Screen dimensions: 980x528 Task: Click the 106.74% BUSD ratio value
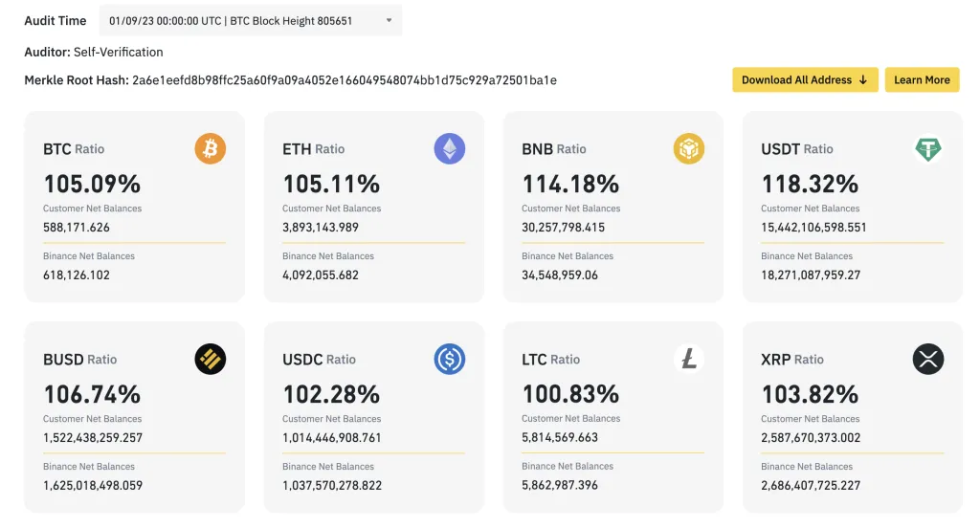tap(92, 394)
